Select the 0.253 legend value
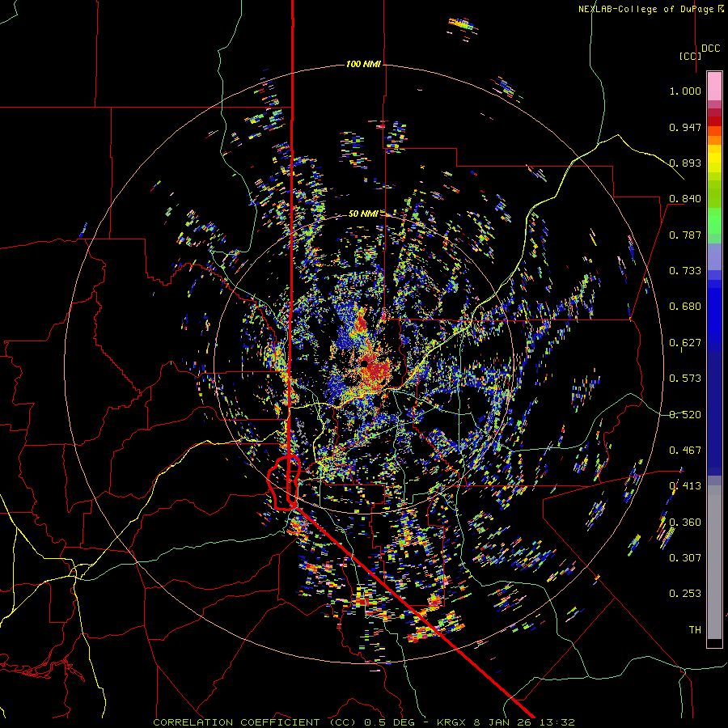Image resolution: width=728 pixels, height=728 pixels. point(685,594)
